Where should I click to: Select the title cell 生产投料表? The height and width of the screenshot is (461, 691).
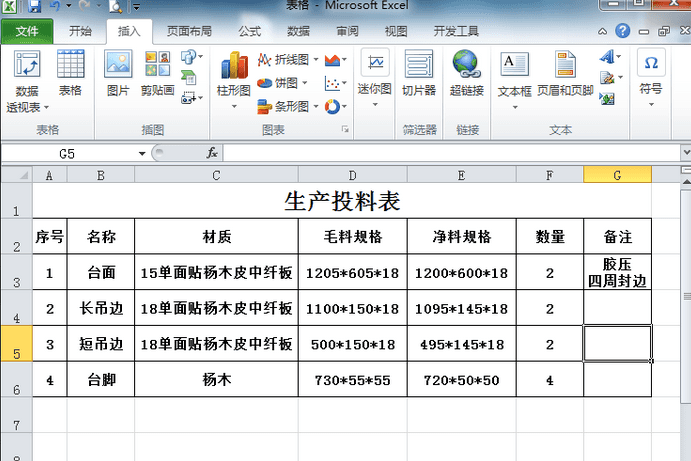pos(342,201)
